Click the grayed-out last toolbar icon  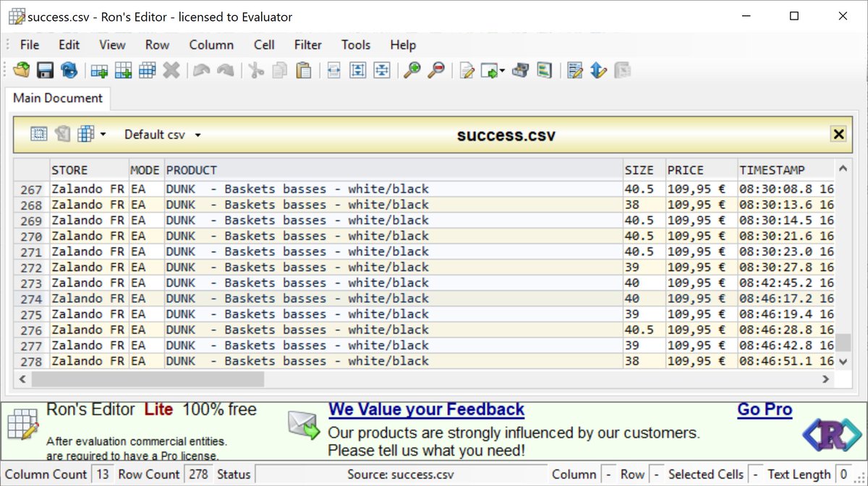[x=622, y=70]
